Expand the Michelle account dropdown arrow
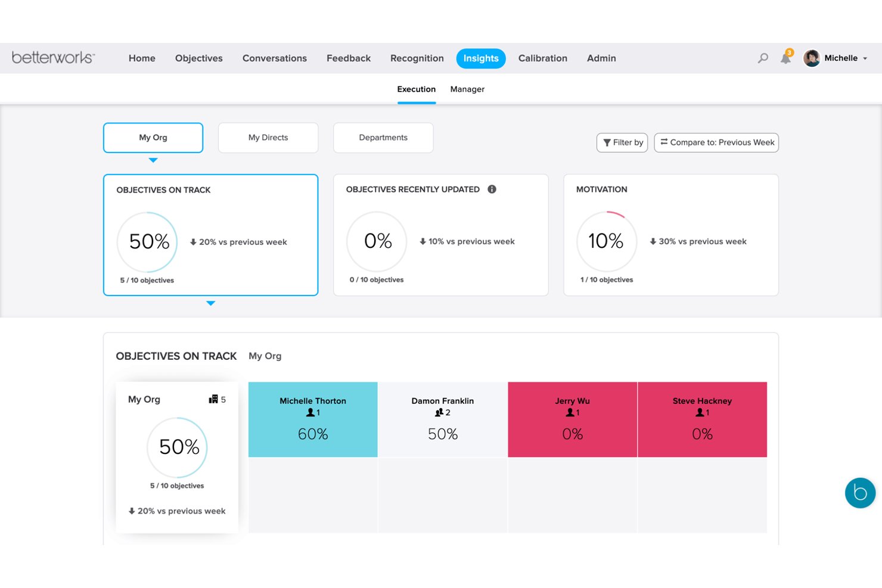This screenshot has height=588, width=882. [865, 58]
